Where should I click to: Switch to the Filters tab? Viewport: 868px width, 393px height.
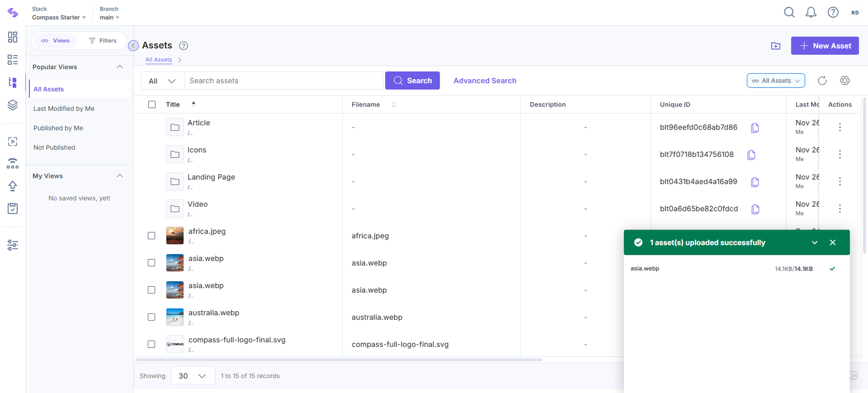coord(102,40)
